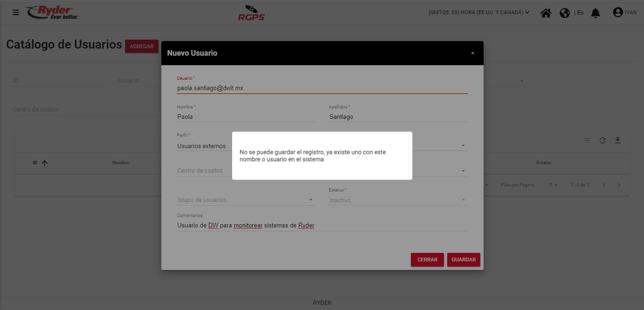Viewport: 644px width, 310px height.
Task: Expand the Estatus dropdown
Action: pyautogui.click(x=463, y=200)
